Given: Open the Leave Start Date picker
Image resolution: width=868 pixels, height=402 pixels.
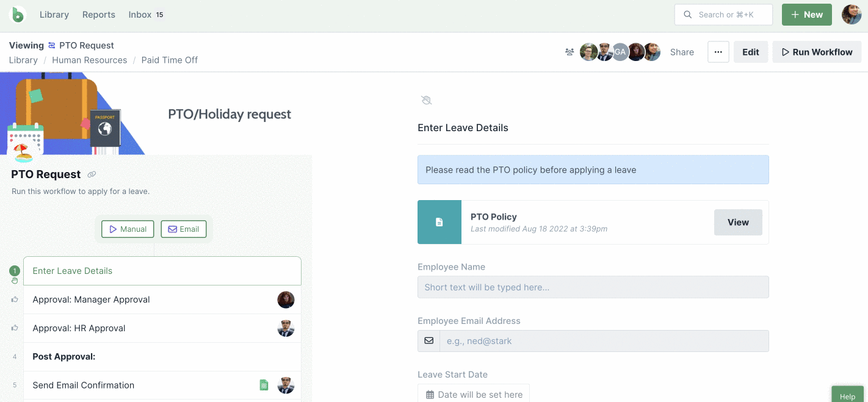Looking at the screenshot, I should (474, 394).
